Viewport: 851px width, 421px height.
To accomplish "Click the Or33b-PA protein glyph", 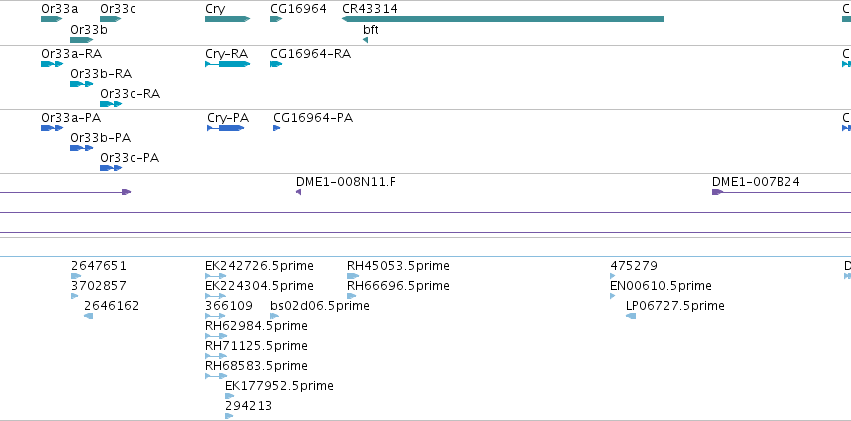I will coord(82,148).
